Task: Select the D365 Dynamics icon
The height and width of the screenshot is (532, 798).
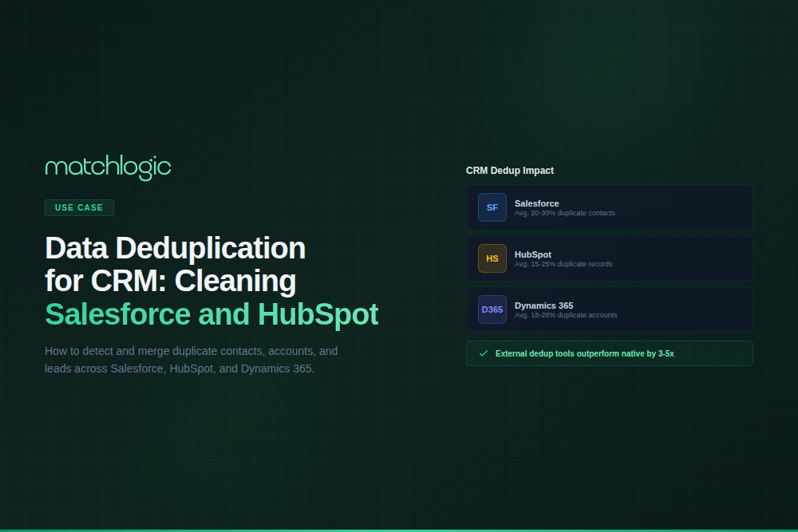Action: click(492, 309)
